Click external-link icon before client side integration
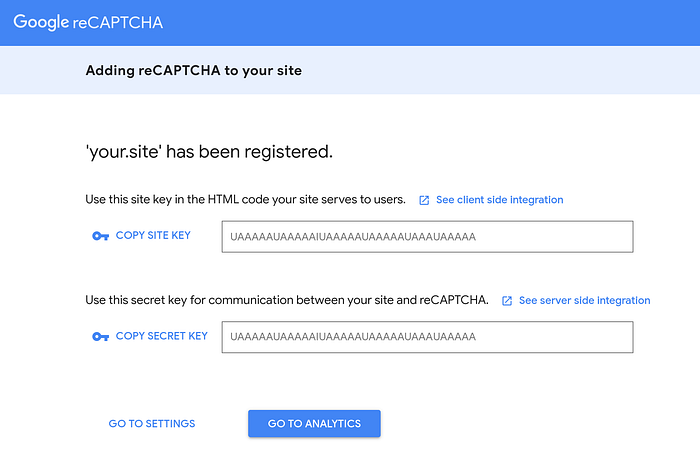 [424, 200]
